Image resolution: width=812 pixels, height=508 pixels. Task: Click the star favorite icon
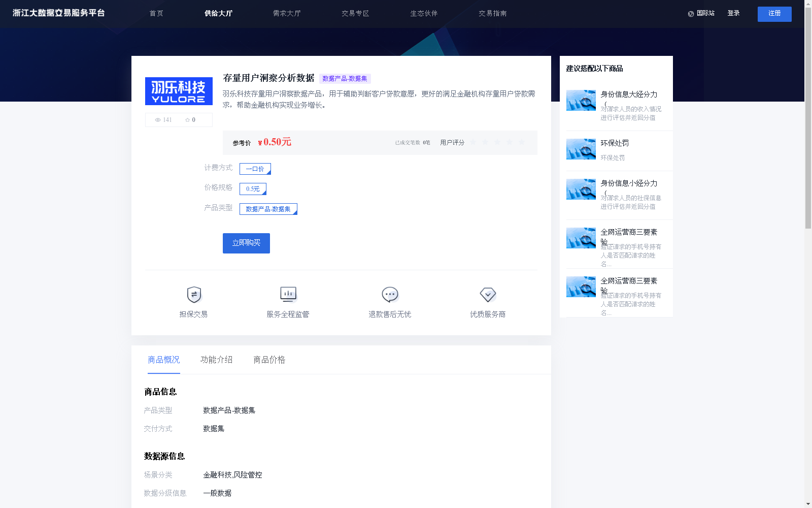[x=187, y=120]
